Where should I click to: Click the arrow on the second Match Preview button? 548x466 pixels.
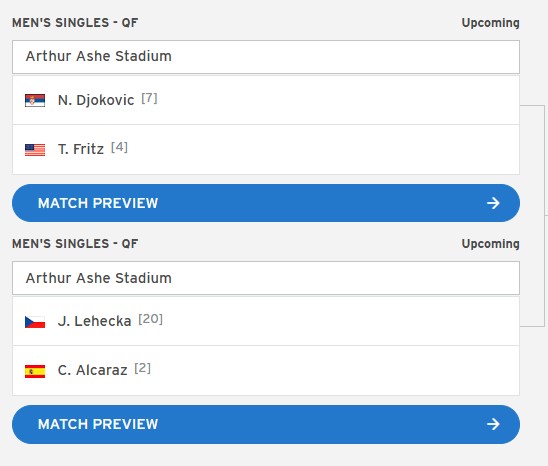(x=493, y=424)
